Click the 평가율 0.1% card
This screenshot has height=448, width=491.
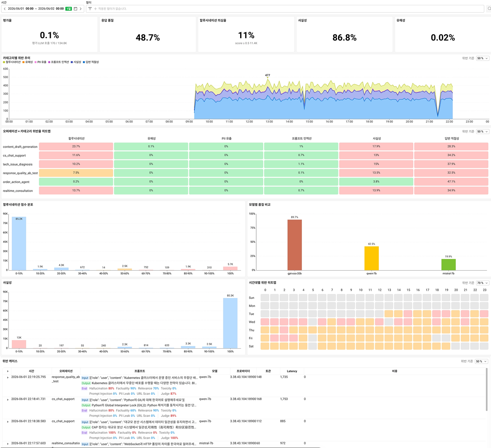click(x=50, y=34)
